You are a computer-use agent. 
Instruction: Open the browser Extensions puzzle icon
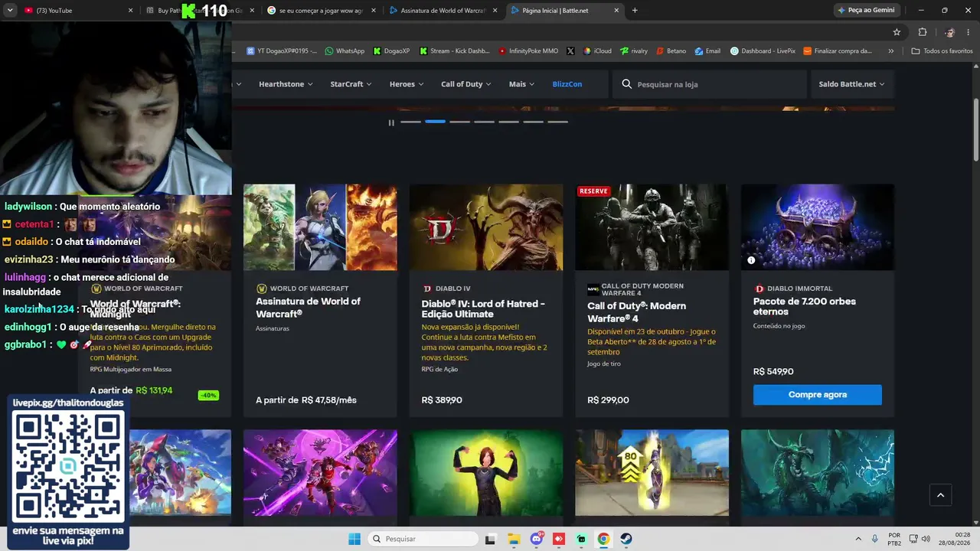coord(923,32)
